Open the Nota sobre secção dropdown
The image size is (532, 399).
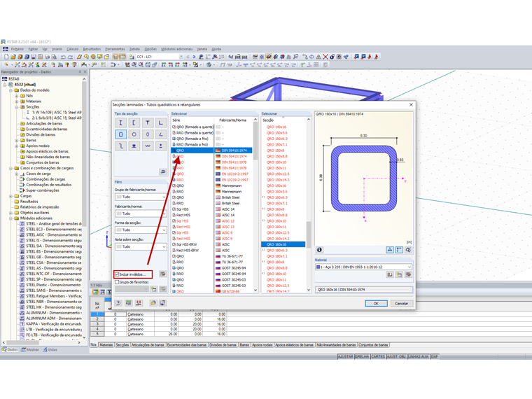coord(141,246)
